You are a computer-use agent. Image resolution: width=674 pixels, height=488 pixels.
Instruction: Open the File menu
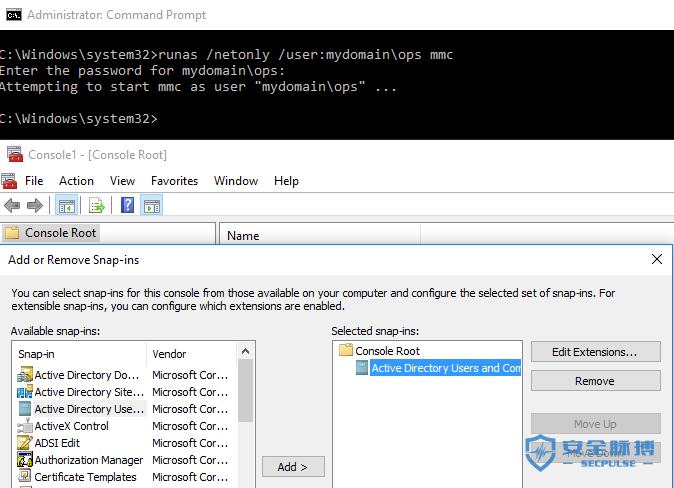tap(34, 181)
